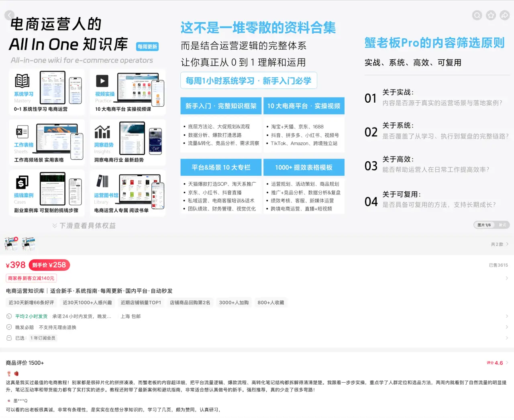Click the ¥398 original price
The image size is (514, 420).
(x=16, y=265)
